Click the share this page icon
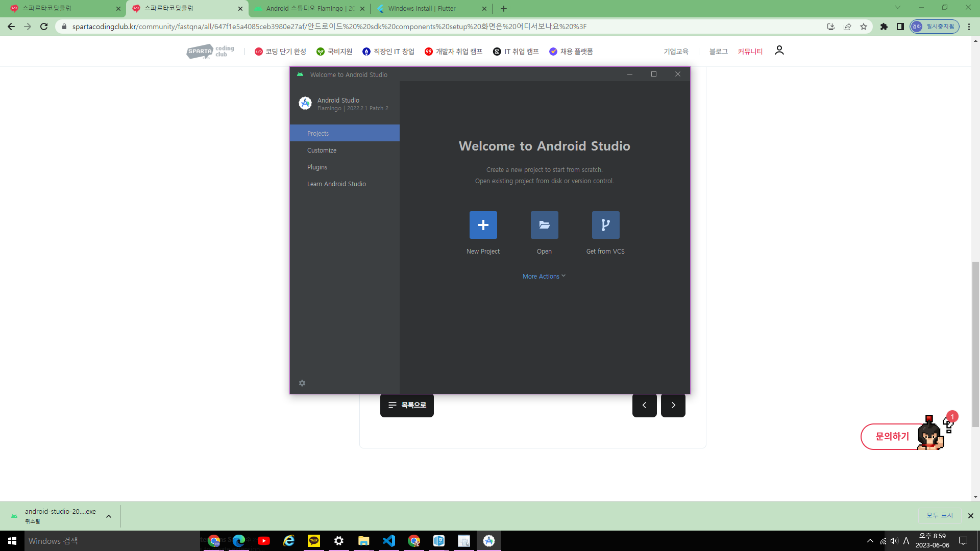980x551 pixels. [x=847, y=27]
